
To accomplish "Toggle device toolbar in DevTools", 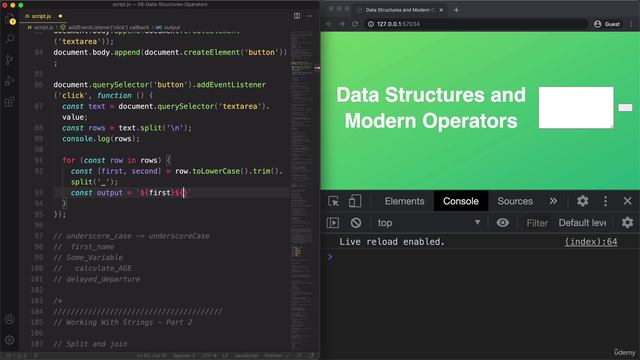I will tap(355, 201).
